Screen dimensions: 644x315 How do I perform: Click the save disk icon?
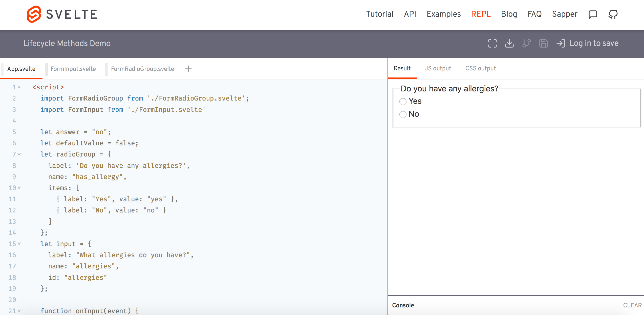(543, 43)
